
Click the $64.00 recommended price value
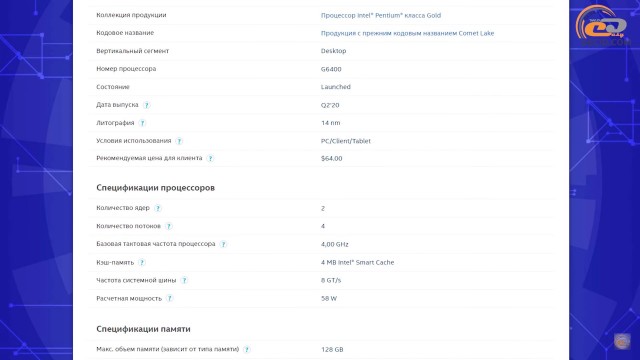point(331,158)
